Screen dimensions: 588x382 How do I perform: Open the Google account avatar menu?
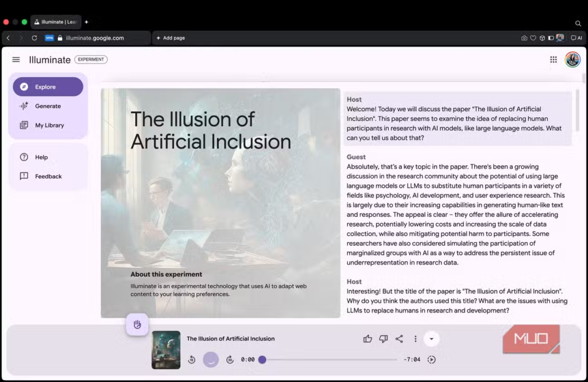click(572, 60)
